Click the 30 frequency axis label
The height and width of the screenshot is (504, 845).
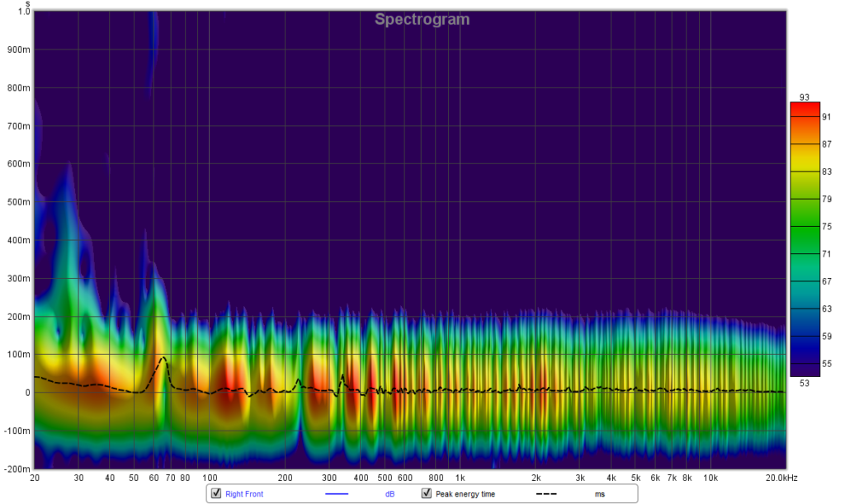point(78,478)
